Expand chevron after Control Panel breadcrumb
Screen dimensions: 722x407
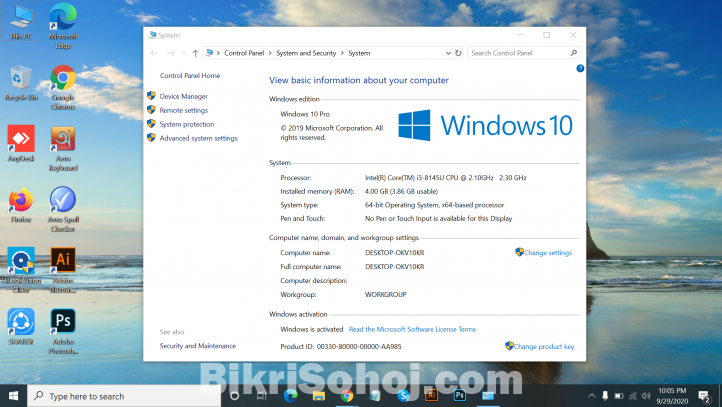coord(270,53)
